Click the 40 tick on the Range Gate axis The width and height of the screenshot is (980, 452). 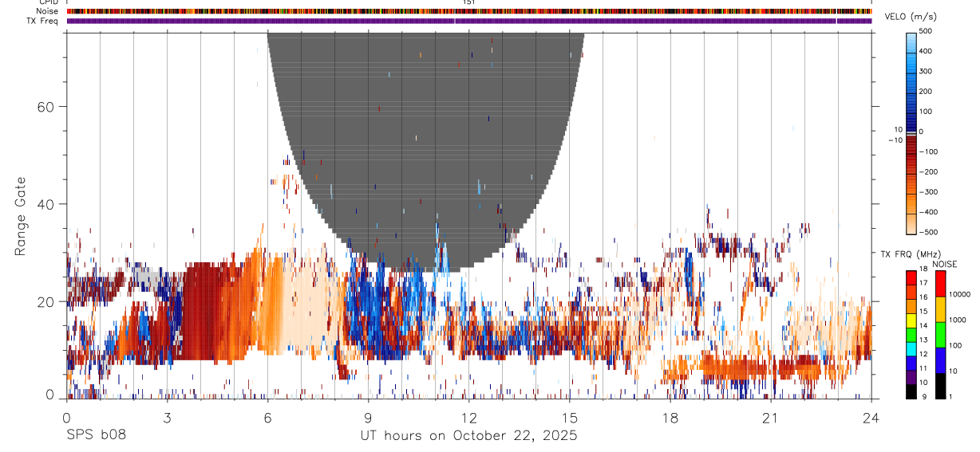[x=45, y=204]
